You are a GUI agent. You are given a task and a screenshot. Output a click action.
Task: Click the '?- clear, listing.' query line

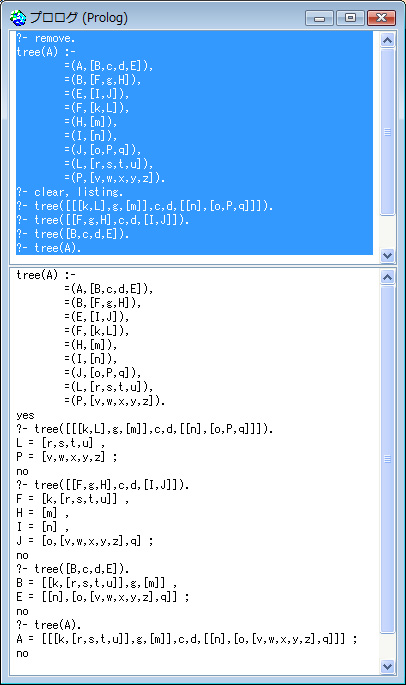click(70, 192)
